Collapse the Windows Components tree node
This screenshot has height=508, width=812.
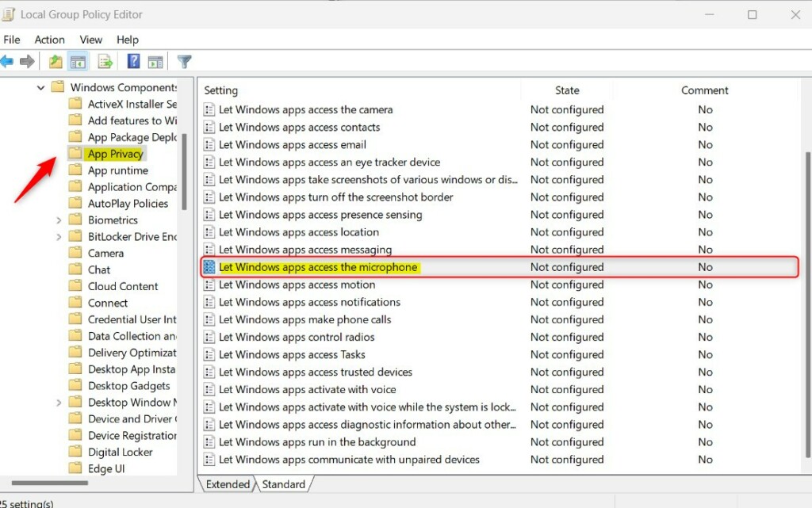(x=40, y=87)
